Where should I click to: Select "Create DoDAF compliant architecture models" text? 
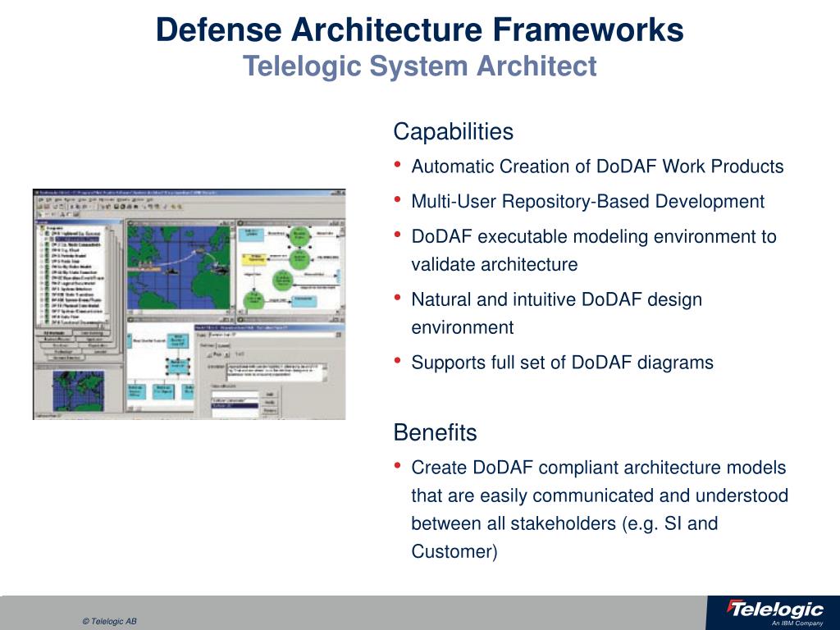point(598,467)
